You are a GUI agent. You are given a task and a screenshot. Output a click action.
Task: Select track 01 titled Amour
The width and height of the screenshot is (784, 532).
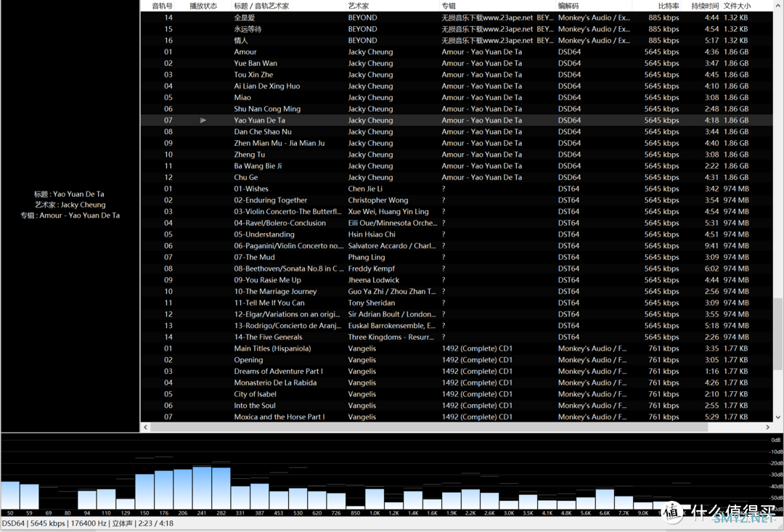tap(245, 52)
